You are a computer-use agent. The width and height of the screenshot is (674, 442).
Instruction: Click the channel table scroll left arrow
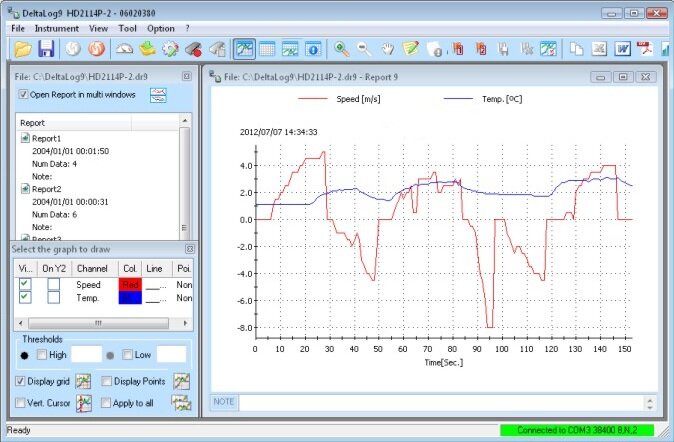coord(21,323)
